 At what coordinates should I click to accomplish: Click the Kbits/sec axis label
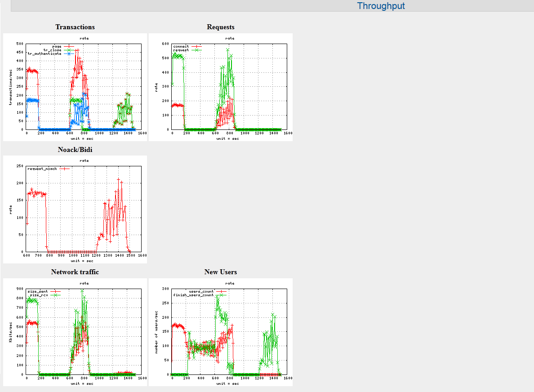click(x=10, y=332)
